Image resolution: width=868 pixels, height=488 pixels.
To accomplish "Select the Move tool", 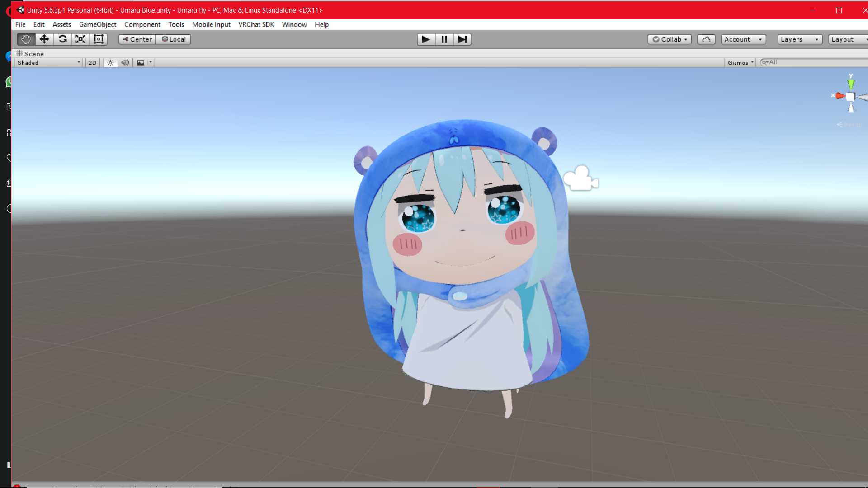I will pos(44,39).
